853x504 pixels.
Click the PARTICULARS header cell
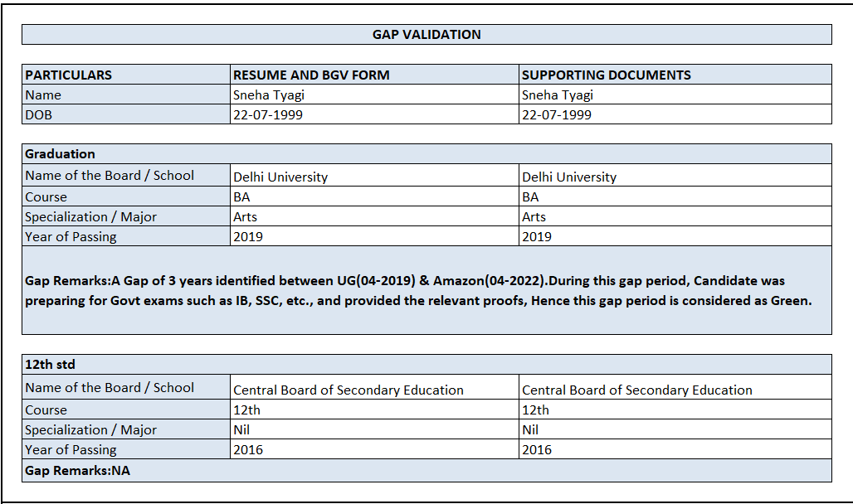[x=126, y=75]
